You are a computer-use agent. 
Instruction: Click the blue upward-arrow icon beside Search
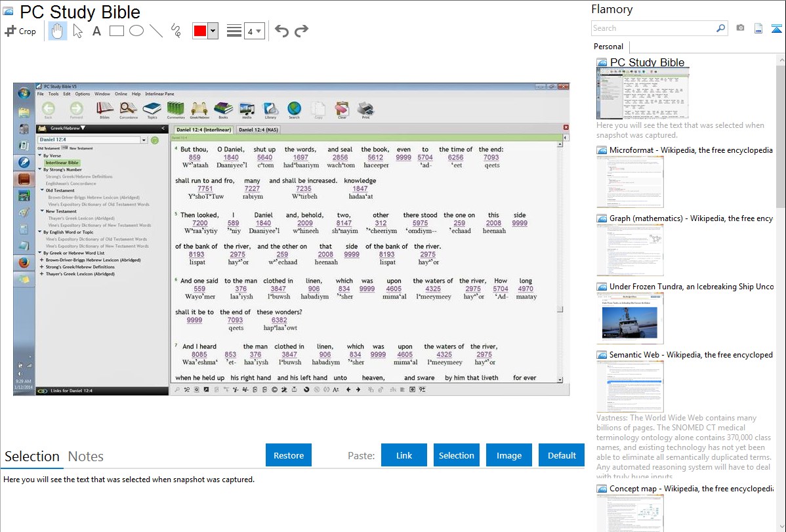pyautogui.click(x=776, y=29)
